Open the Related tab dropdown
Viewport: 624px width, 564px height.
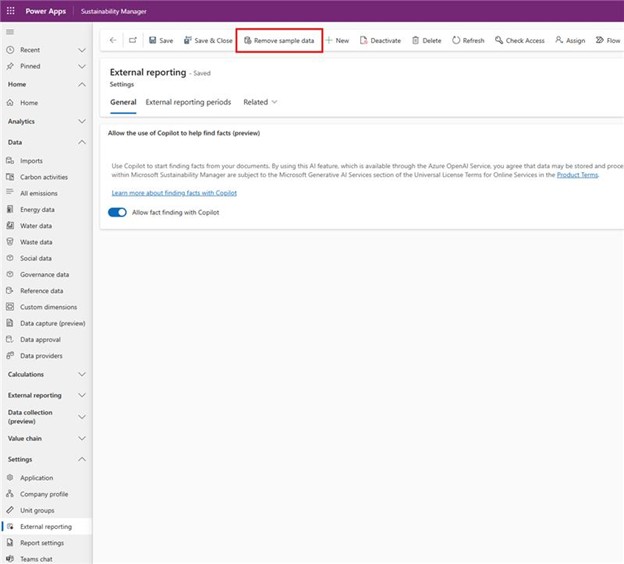tap(260, 102)
